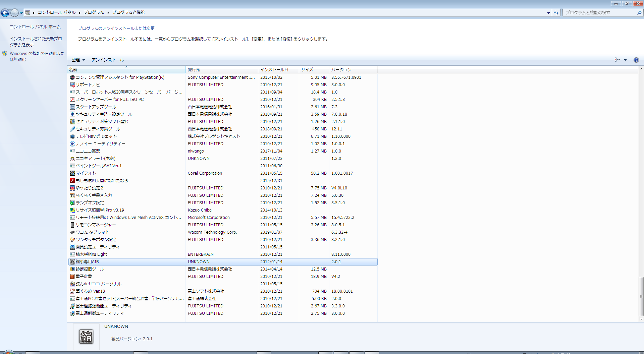644x354 pixels.
Task: Click the refresh button beside the address bar
Action: tap(556, 13)
